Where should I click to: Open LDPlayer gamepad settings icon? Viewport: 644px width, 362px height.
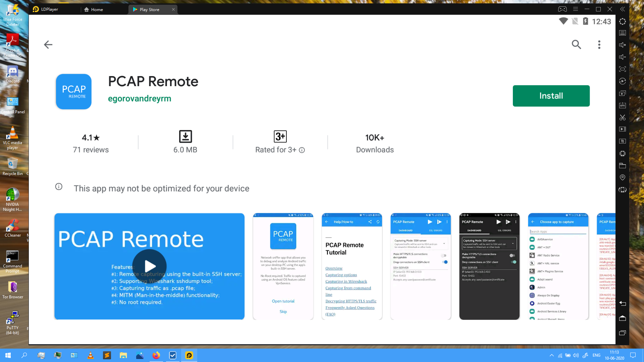(562, 9)
